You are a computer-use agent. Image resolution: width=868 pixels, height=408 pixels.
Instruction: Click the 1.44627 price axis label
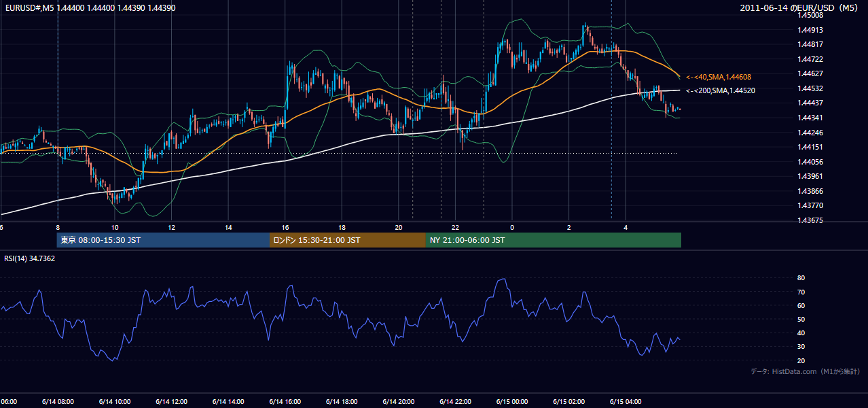[810, 73]
